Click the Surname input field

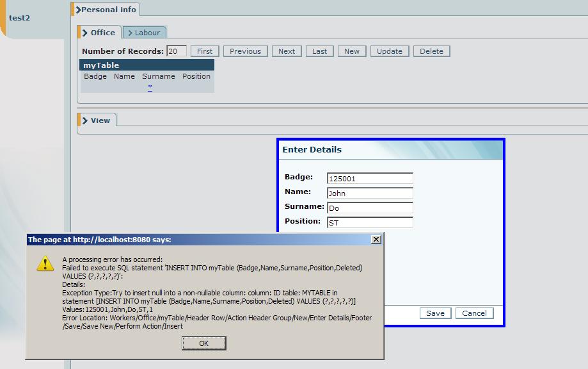[369, 208]
